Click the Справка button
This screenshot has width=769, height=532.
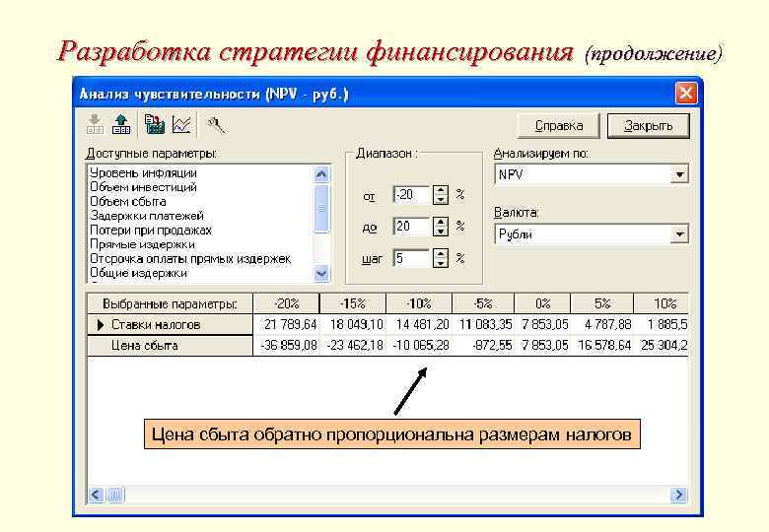pyautogui.click(x=559, y=126)
